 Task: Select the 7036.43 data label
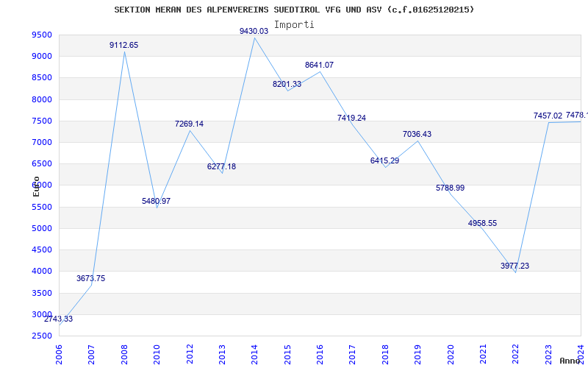[x=417, y=134]
